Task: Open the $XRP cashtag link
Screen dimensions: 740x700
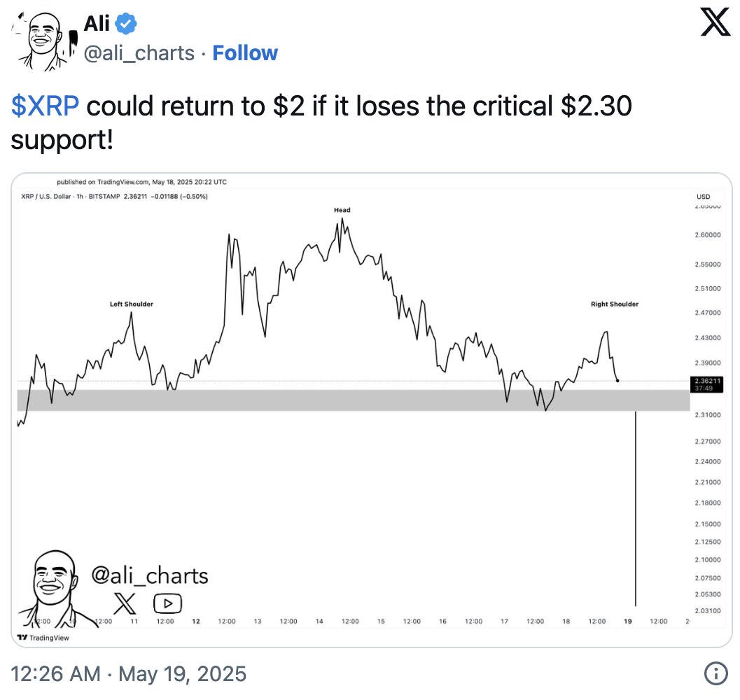Action: click(45, 105)
